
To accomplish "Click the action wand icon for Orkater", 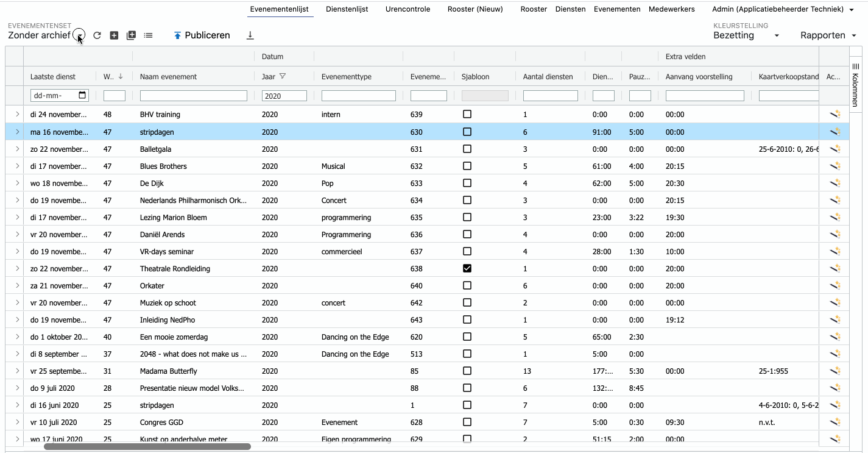I will (x=834, y=285).
